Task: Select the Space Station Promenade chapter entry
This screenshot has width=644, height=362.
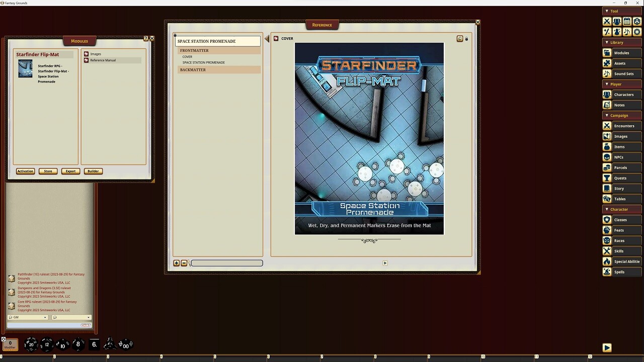Action: pos(205,62)
